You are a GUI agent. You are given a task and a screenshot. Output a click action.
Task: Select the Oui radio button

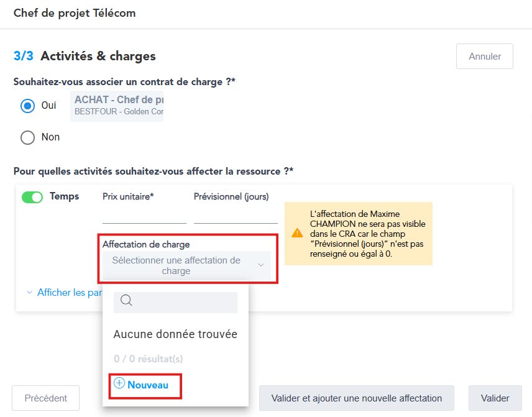click(x=27, y=106)
